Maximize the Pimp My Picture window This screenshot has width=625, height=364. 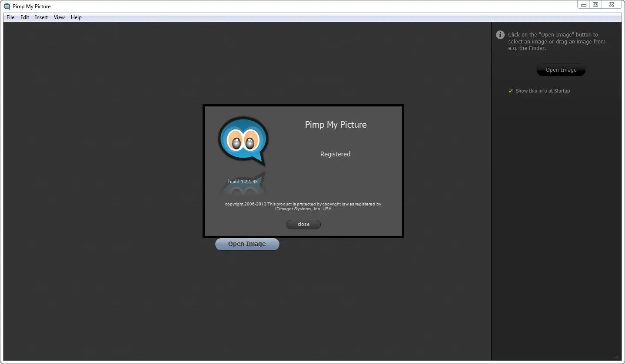click(595, 4)
